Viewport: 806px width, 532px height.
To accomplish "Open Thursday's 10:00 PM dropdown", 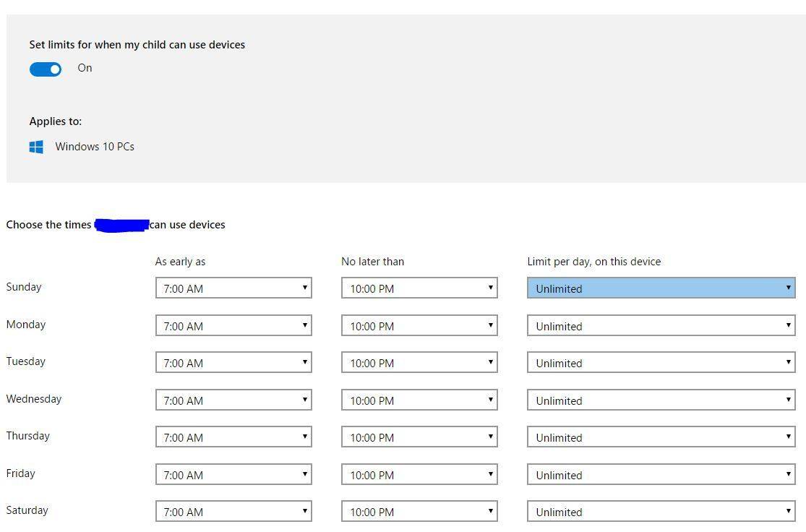I will click(x=419, y=437).
